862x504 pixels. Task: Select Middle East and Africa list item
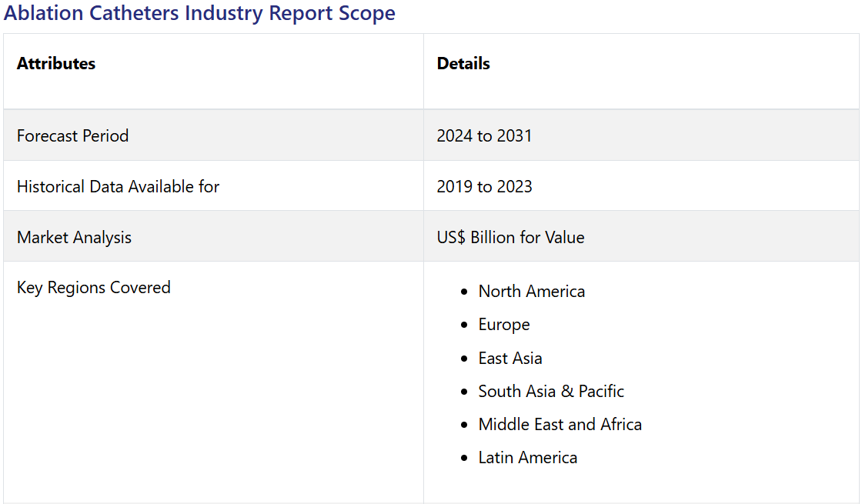click(x=560, y=425)
